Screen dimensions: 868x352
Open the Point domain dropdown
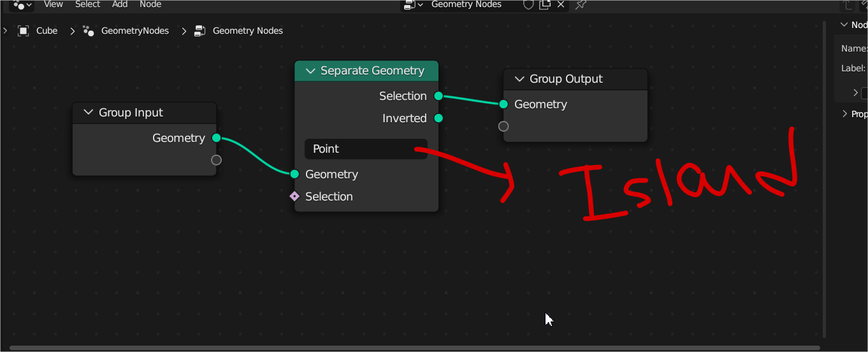tap(366, 149)
